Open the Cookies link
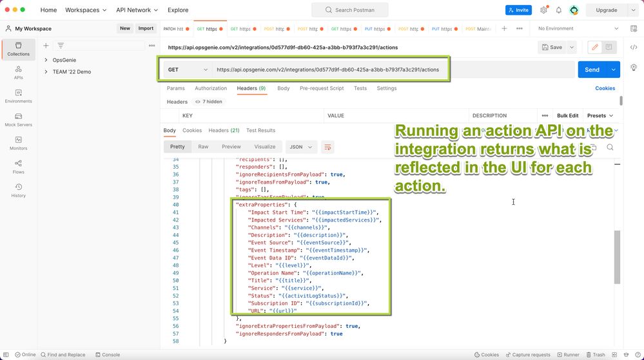 coord(605,88)
